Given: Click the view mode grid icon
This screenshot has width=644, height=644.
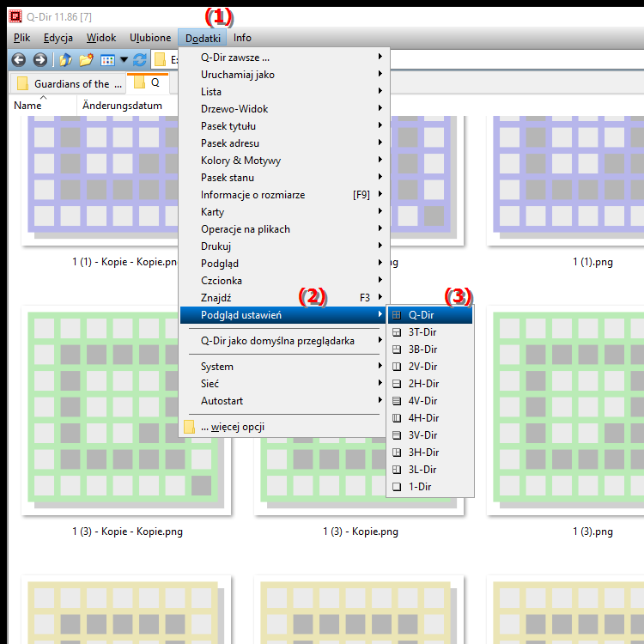Looking at the screenshot, I should click(107, 60).
